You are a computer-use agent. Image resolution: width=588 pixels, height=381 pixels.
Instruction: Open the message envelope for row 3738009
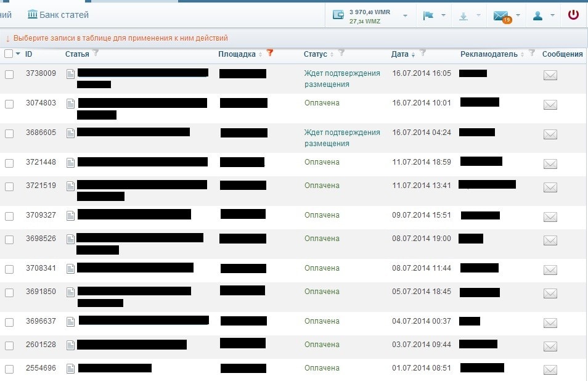pyautogui.click(x=550, y=75)
